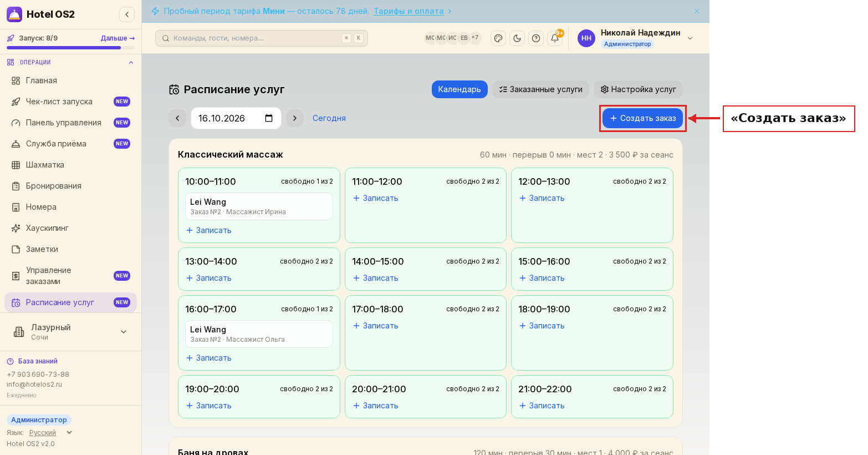
Task: Open the color theme palette
Action: (x=498, y=38)
